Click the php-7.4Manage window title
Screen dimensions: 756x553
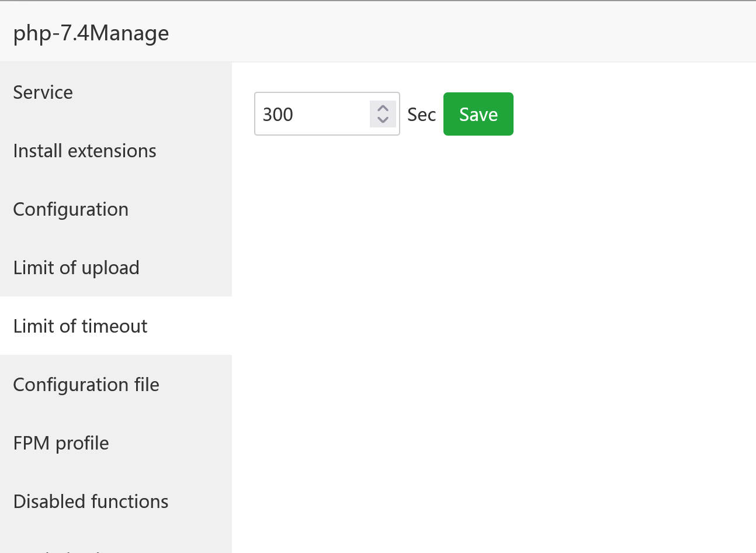tap(91, 33)
